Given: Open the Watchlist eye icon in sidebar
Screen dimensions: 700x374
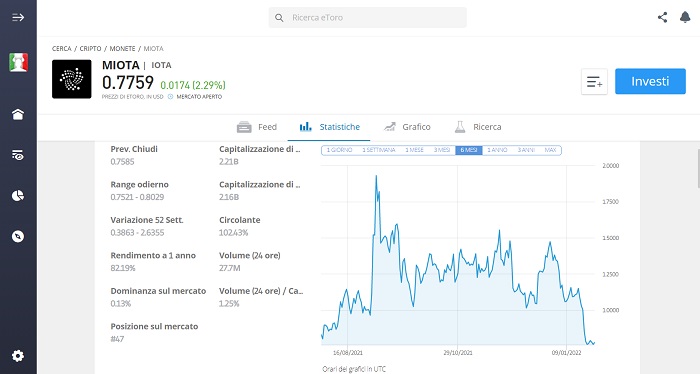Looking at the screenshot, I should click(18, 155).
